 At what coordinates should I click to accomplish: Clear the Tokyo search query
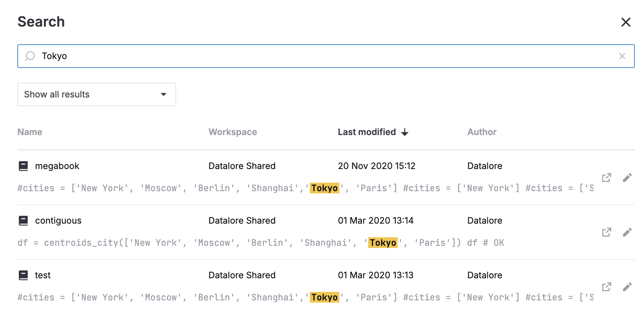pos(622,56)
